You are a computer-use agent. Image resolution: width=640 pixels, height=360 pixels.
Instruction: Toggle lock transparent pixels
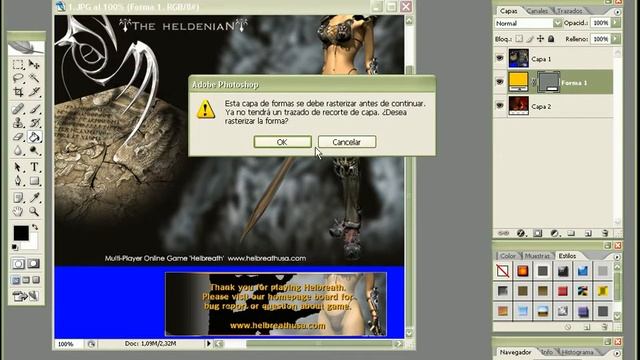519,39
